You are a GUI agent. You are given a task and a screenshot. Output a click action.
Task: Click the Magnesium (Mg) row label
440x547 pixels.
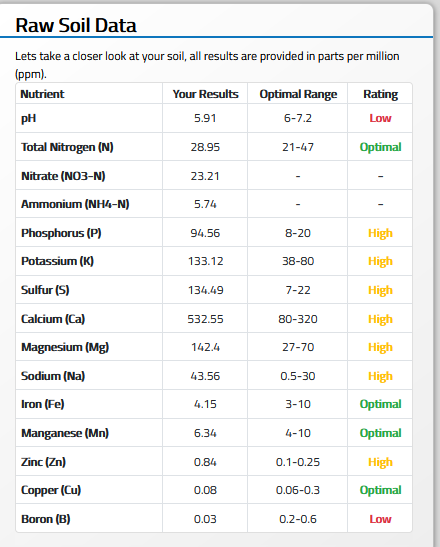click(x=65, y=347)
